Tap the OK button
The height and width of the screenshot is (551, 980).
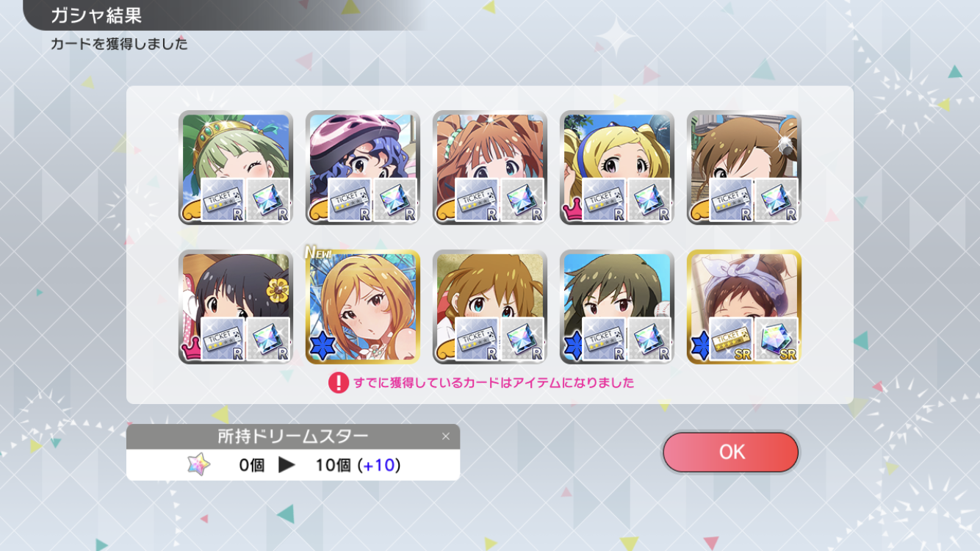point(730,452)
